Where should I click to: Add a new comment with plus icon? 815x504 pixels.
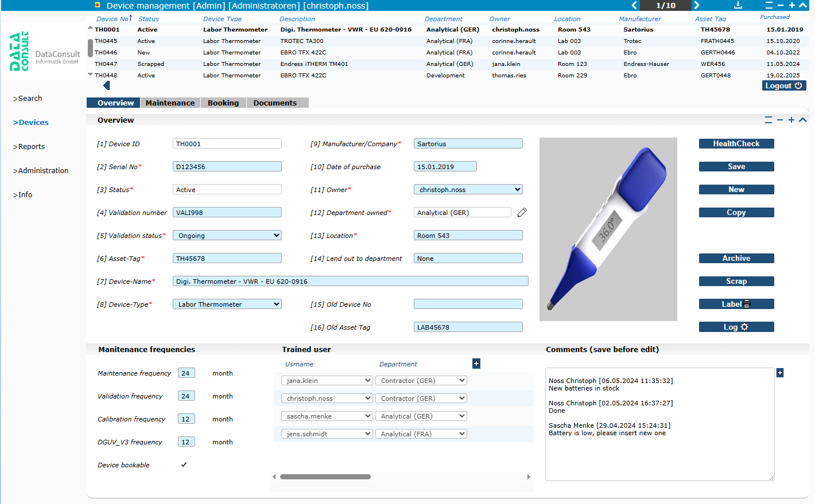point(779,373)
